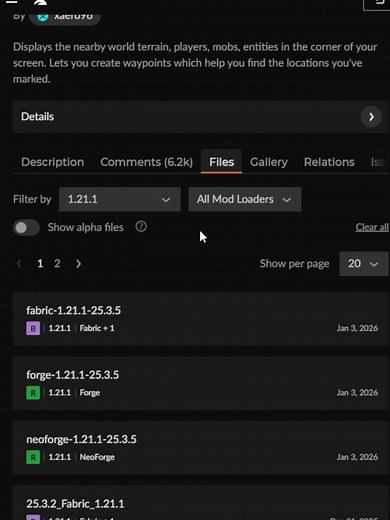Switch to the Comments (6.2k) tab
This screenshot has width=390, height=520.
(x=146, y=162)
